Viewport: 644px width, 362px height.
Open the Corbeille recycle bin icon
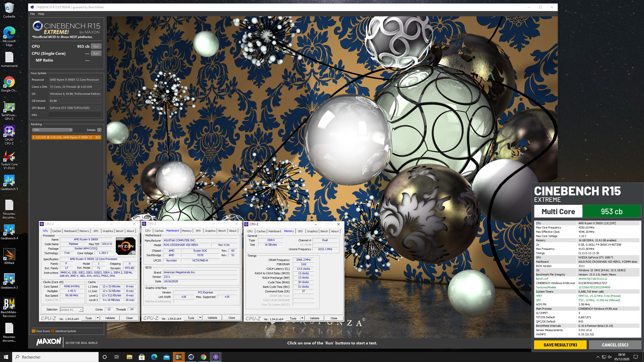(9, 10)
